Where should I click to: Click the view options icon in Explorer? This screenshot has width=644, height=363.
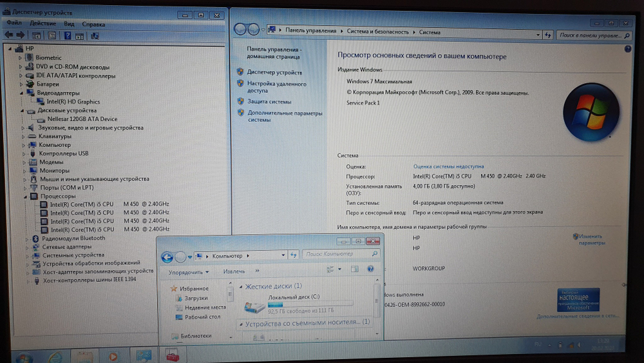(330, 270)
